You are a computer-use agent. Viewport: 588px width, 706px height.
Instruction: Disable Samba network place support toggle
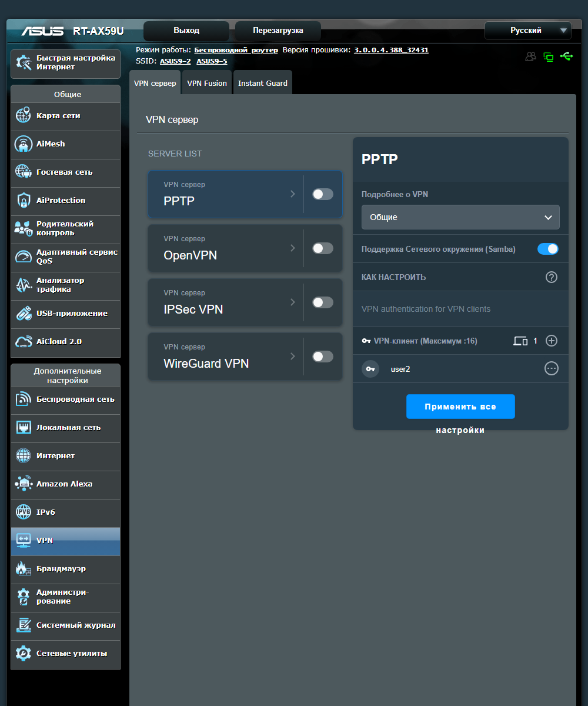point(548,249)
